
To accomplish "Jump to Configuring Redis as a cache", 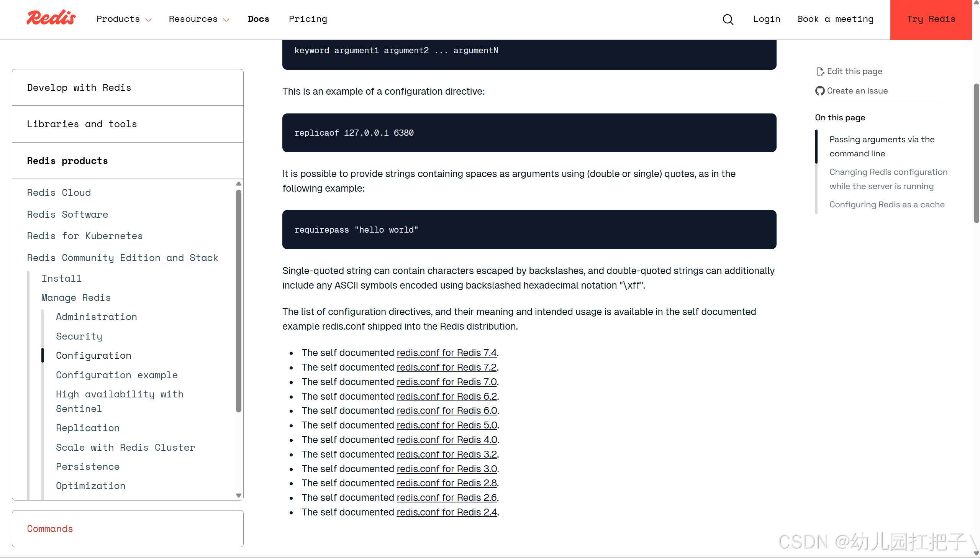I will pos(887,205).
